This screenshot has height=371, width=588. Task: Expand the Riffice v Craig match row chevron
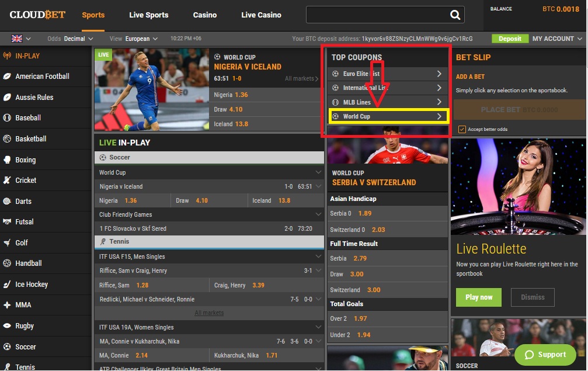pos(318,271)
